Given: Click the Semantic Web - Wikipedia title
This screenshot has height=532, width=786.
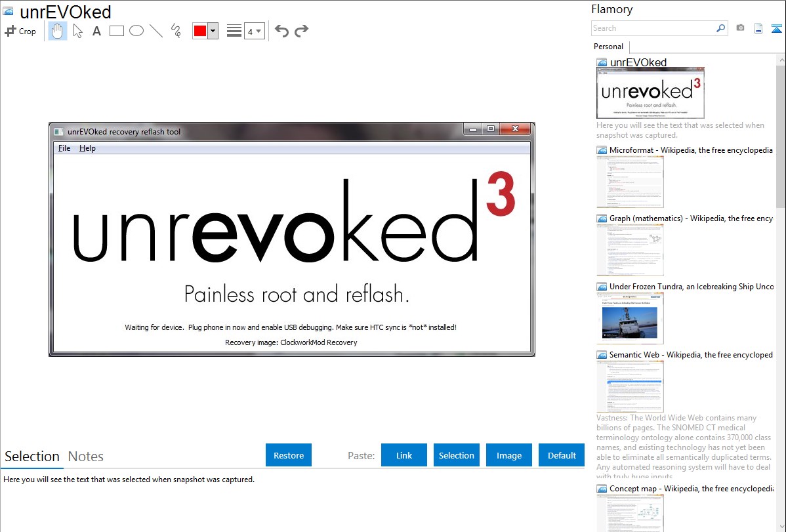Looking at the screenshot, I should pyautogui.click(x=691, y=354).
